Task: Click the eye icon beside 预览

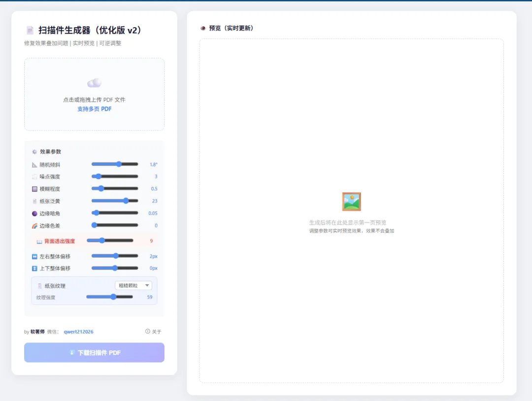Action: (203, 28)
